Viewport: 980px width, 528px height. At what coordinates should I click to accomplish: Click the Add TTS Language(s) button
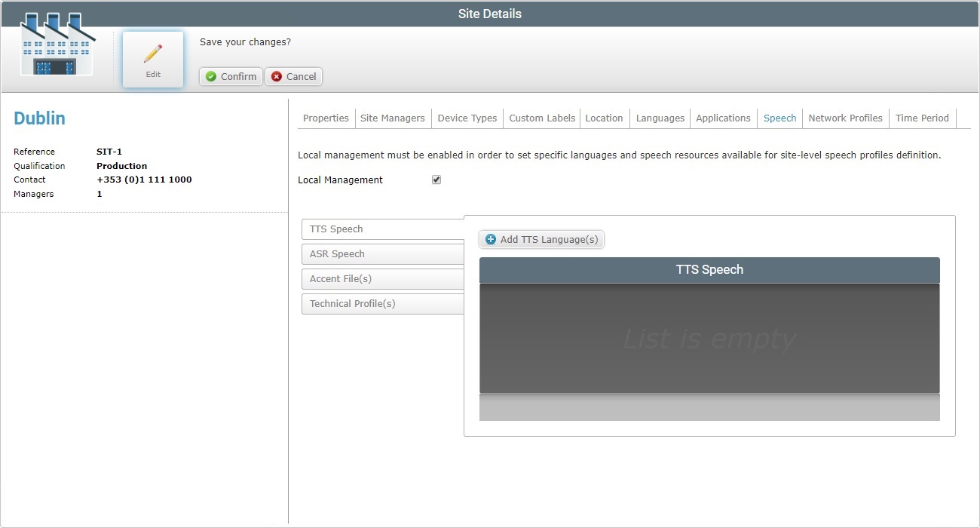[541, 239]
